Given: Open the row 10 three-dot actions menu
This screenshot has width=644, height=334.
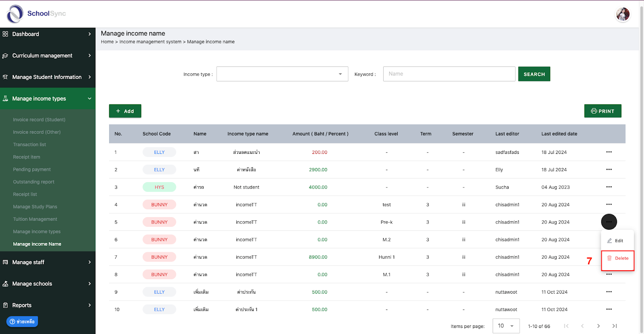Looking at the screenshot, I should point(609,309).
